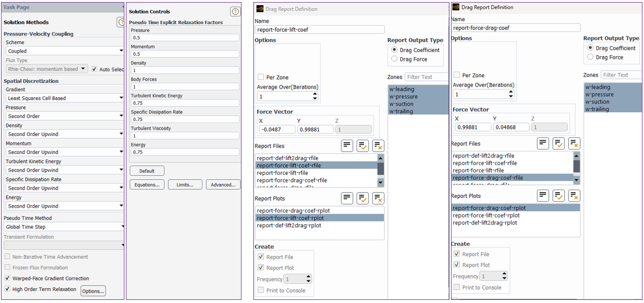The width and height of the screenshot is (644, 303).
Task: Open the Scheme dropdown set to Coupled
Action: click(65, 51)
